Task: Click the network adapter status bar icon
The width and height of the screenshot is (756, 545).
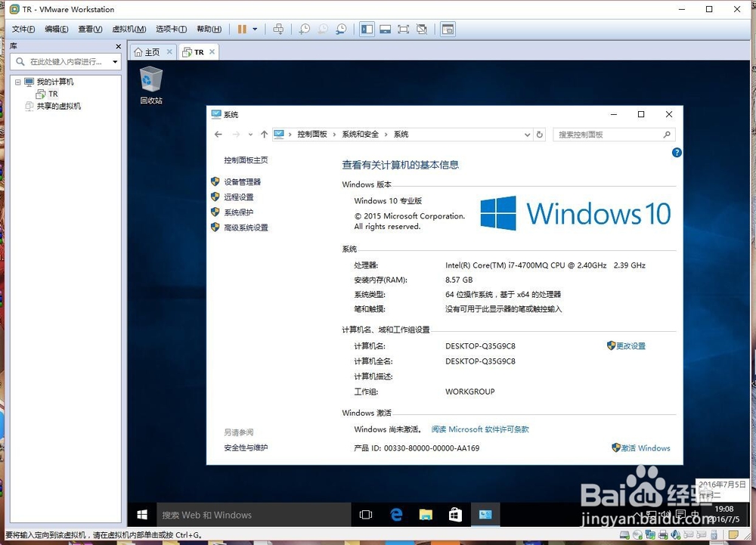Action: (650, 535)
